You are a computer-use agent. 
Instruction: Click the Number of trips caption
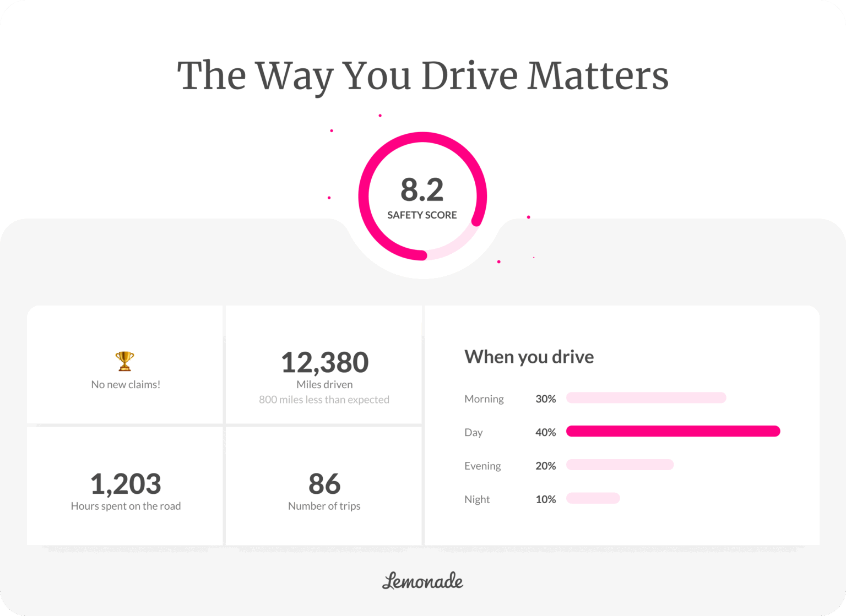(x=324, y=506)
